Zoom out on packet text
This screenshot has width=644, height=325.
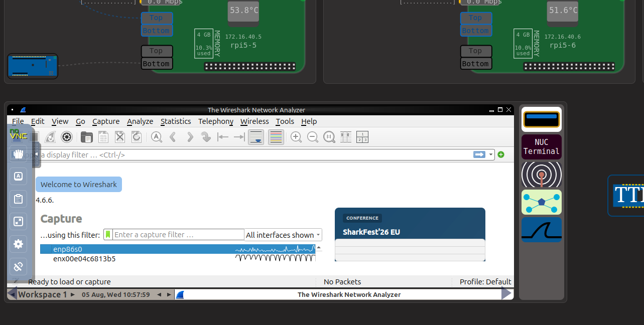point(313,137)
